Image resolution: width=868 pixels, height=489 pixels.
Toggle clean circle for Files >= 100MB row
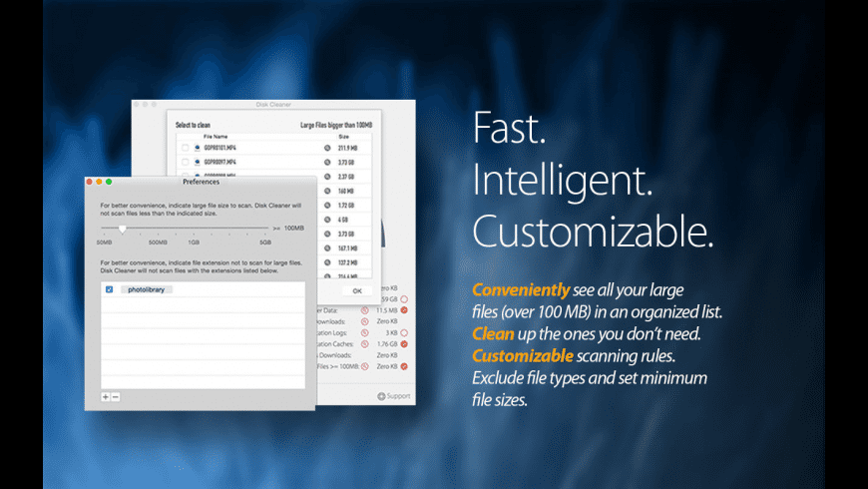404,366
